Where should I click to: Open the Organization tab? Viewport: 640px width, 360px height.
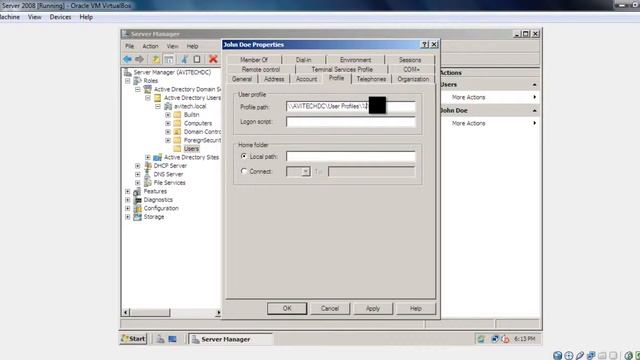point(413,79)
